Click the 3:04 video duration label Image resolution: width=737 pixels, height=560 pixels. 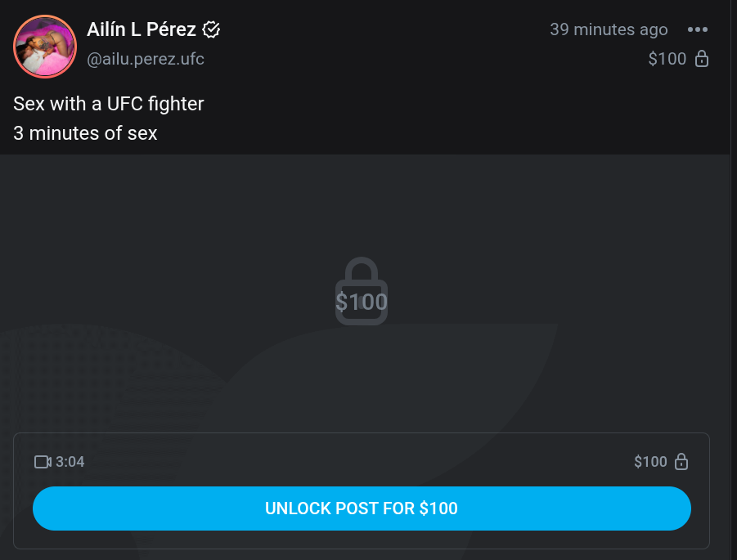[70, 462]
